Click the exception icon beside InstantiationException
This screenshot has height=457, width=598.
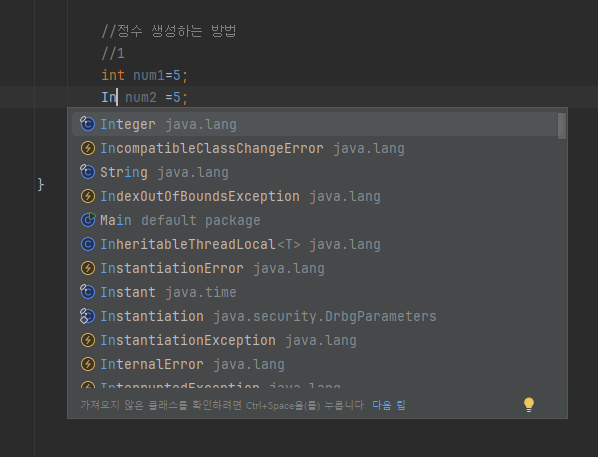tap(88, 340)
